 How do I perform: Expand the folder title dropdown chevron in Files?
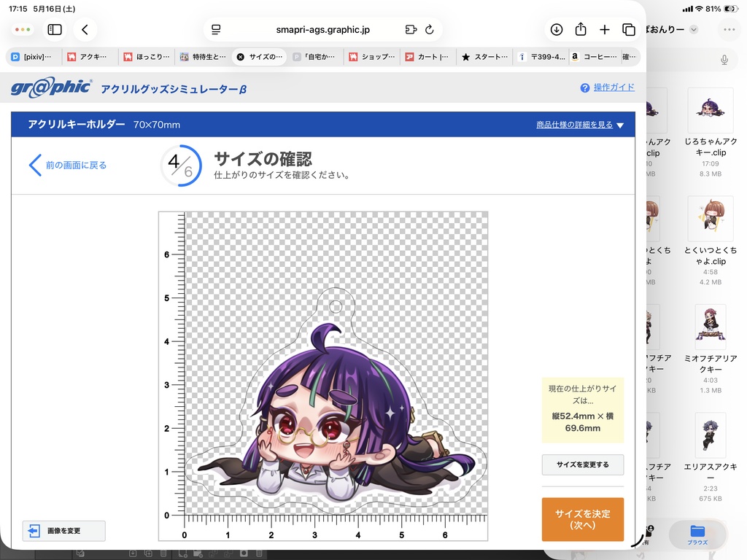694,29
